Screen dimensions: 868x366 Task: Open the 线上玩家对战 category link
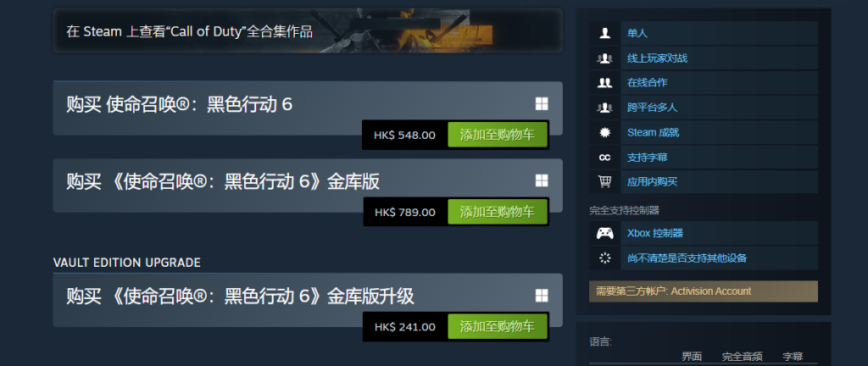(x=657, y=58)
